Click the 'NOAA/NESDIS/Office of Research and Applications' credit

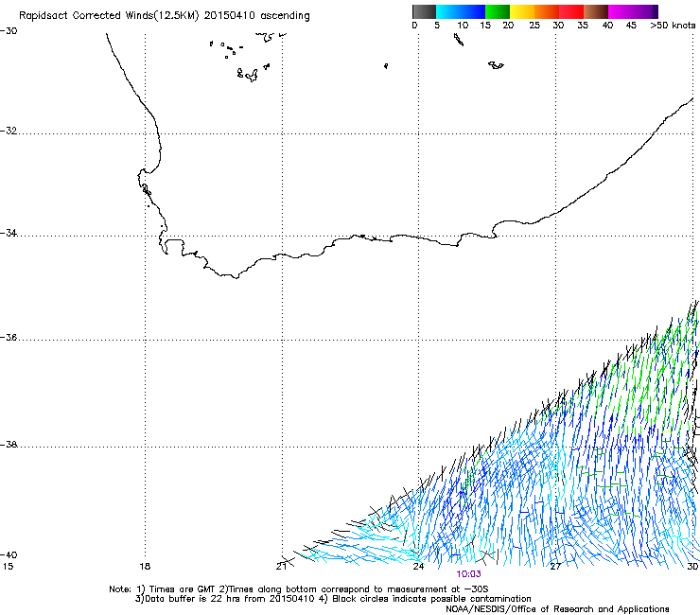(x=557, y=609)
